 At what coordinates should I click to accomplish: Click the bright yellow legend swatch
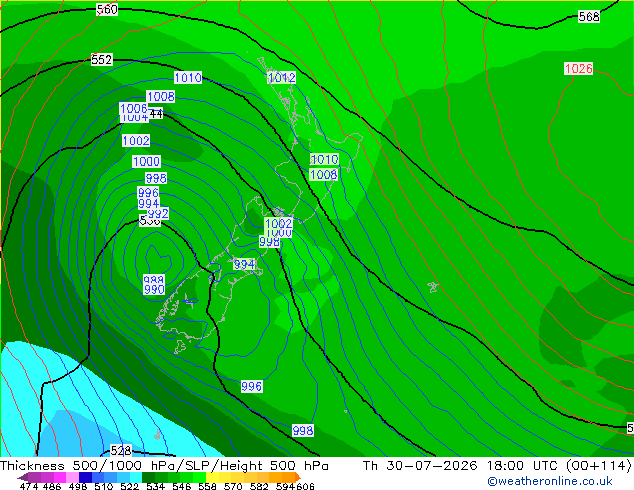coord(212,477)
